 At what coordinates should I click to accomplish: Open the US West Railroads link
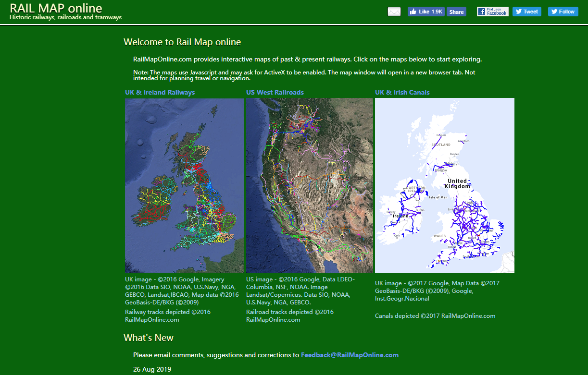pos(275,92)
